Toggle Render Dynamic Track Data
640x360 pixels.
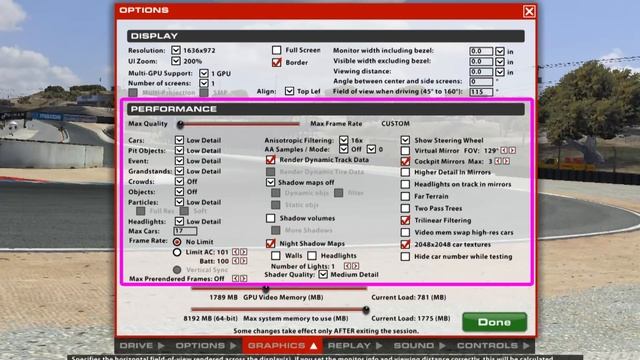pos(270,160)
